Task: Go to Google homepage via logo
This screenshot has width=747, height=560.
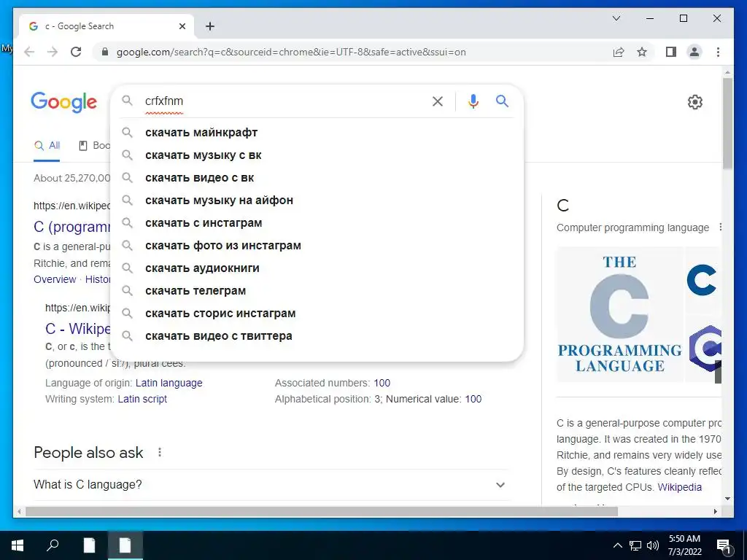Action: 64,102
